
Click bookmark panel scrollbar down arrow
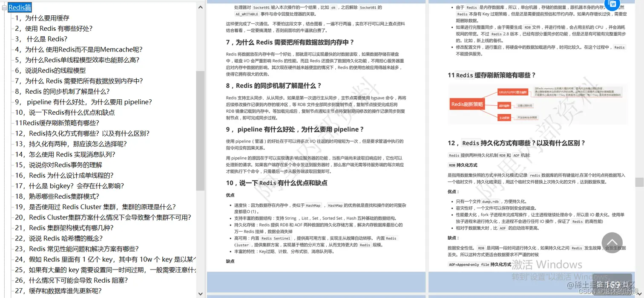point(200,294)
